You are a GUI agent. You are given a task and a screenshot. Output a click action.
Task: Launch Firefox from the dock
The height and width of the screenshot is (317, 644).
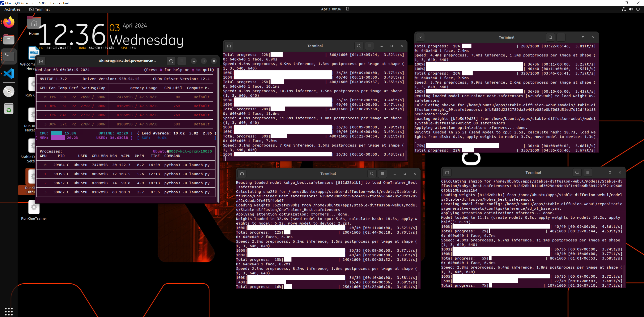point(9,22)
